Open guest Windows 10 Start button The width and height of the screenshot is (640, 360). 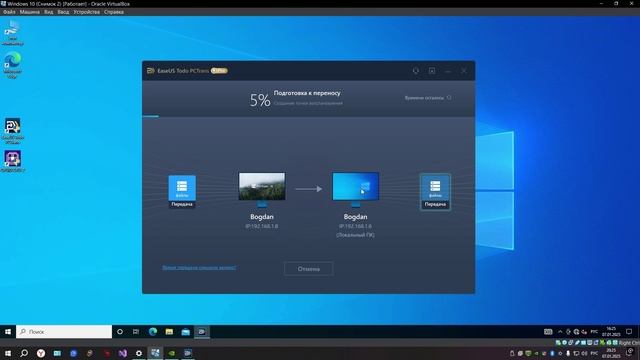tap(8, 332)
